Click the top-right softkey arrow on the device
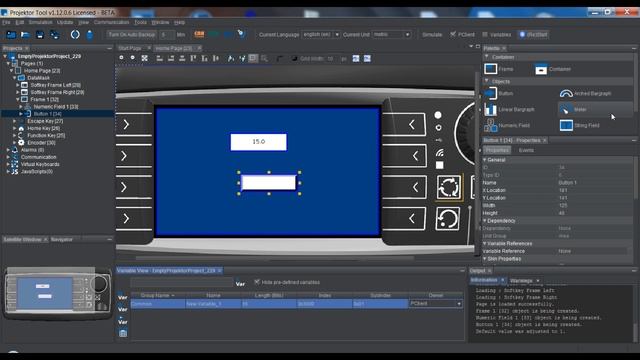640x360 pixels. pos(411,124)
